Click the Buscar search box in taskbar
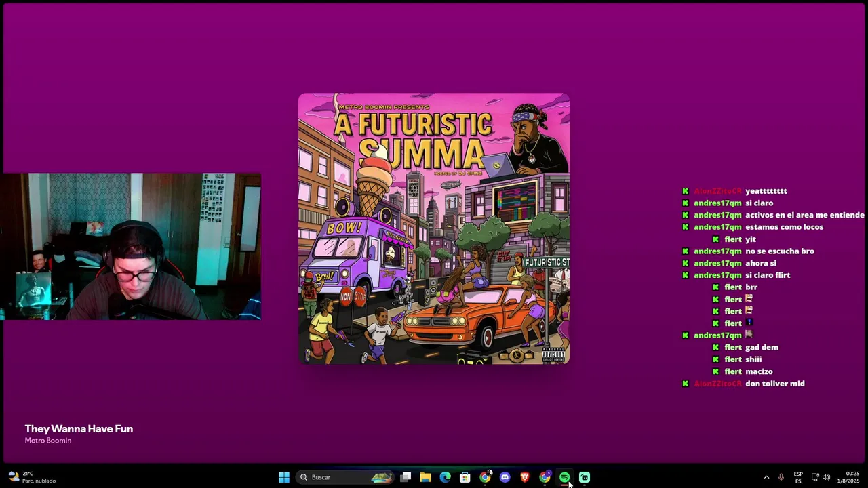Image resolution: width=868 pixels, height=488 pixels. coord(345,477)
